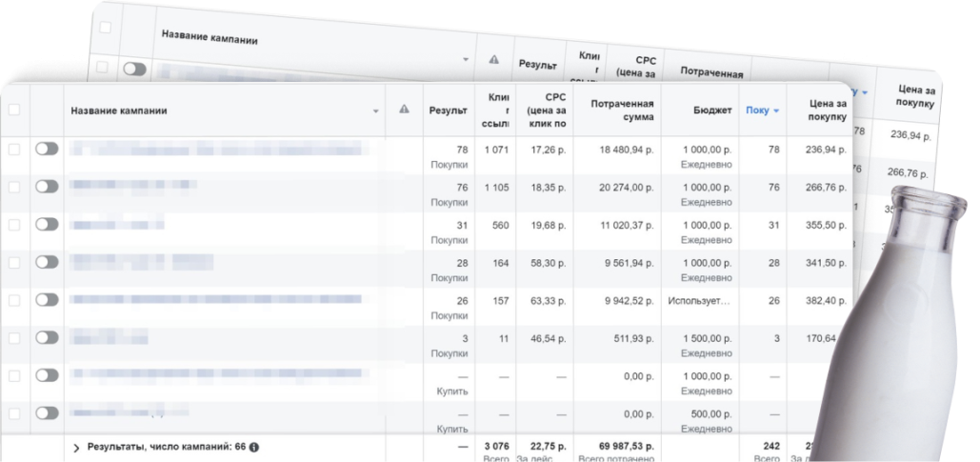Click the 19,68 р. CPC value
Image resolution: width=980 pixels, height=462 pixels.
coord(547,226)
